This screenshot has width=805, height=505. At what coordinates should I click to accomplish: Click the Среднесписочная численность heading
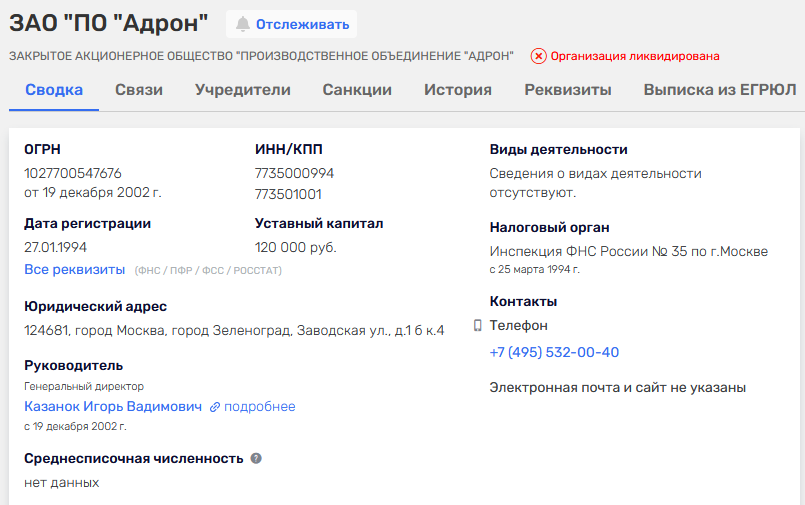coord(133,458)
